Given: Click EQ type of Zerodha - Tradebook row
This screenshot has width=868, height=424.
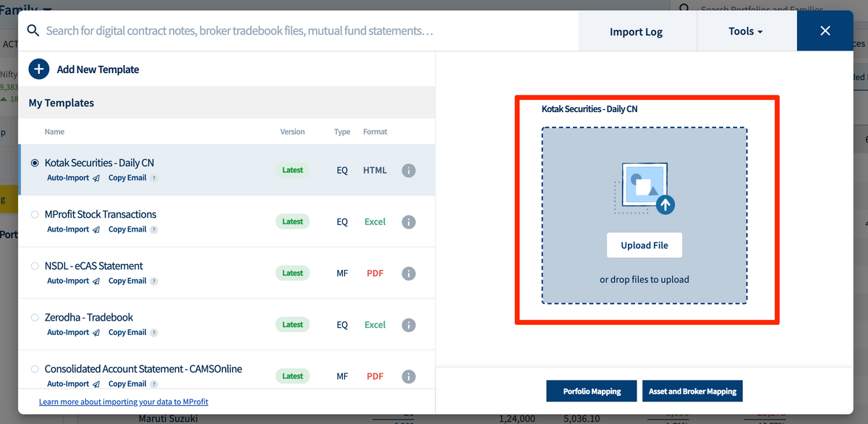Looking at the screenshot, I should tap(342, 325).
